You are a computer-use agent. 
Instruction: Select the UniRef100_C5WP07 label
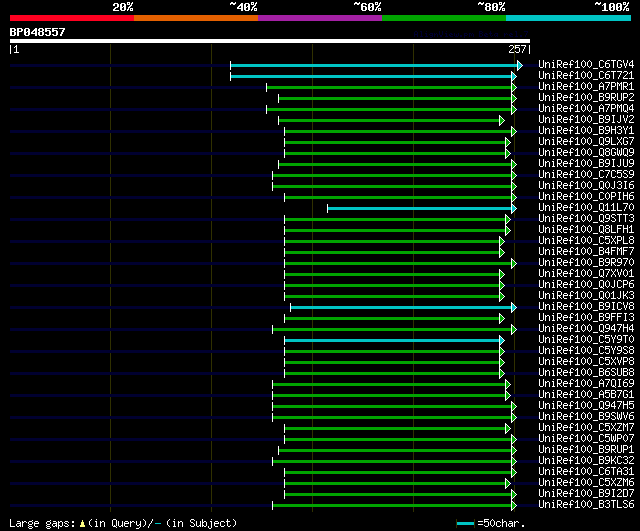pyautogui.click(x=586, y=439)
